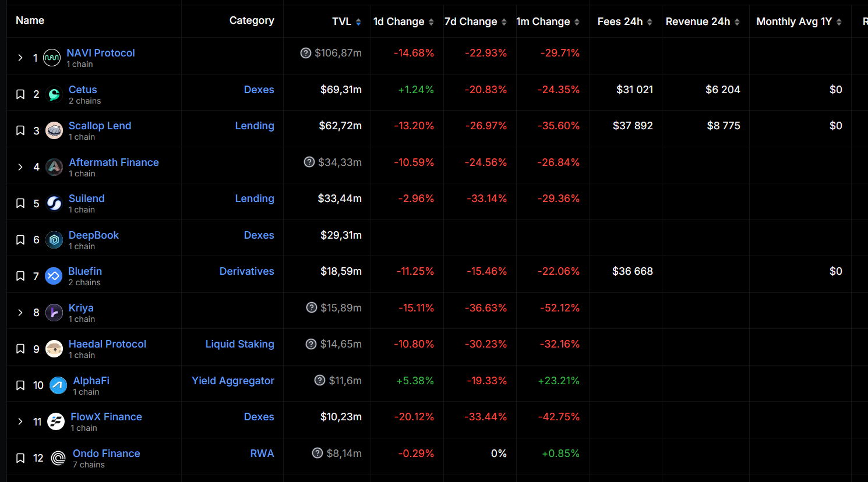Open the RWA category link
The height and width of the screenshot is (482, 868).
point(262,453)
